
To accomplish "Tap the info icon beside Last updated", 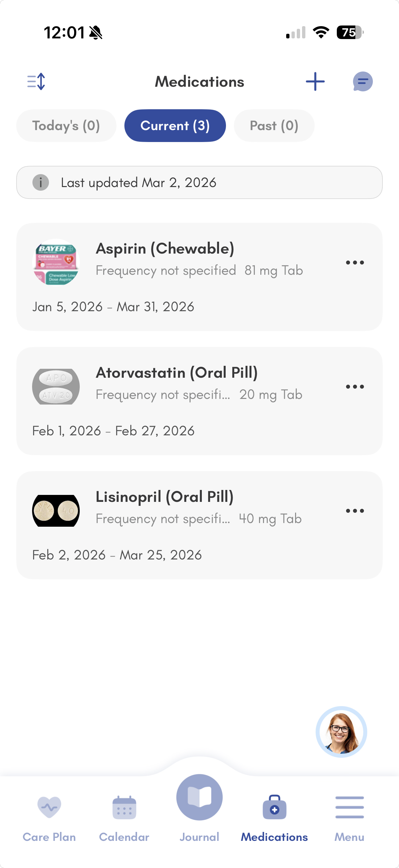I will pos(41,183).
